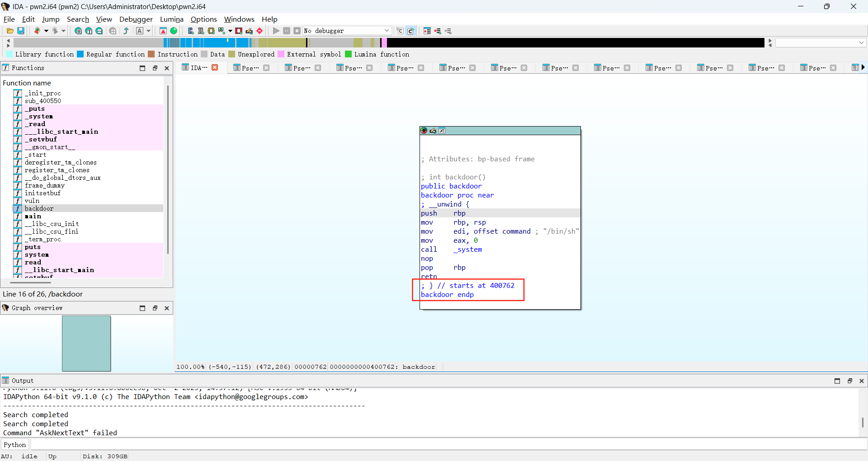The height and width of the screenshot is (461, 868).
Task: Click the Graph overview panel icon
Action: (x=5, y=308)
